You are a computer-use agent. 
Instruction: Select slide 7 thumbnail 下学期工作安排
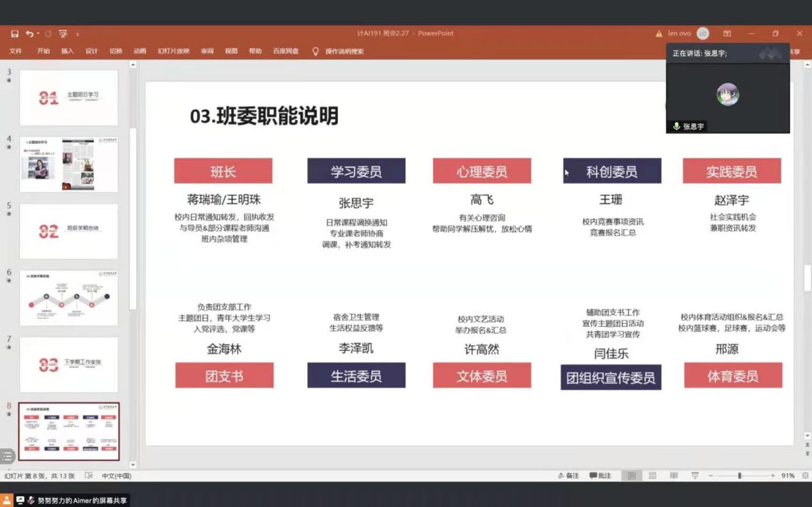[69, 364]
